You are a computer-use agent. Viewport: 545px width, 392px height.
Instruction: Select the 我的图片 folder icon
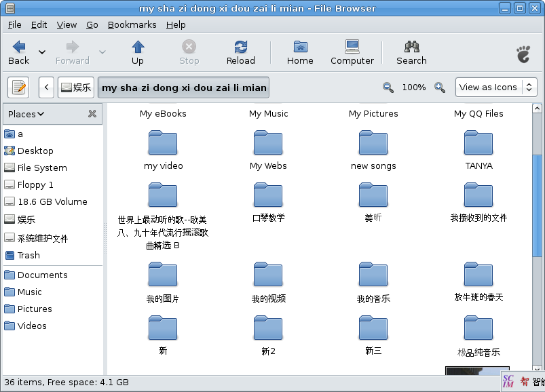[163, 274]
